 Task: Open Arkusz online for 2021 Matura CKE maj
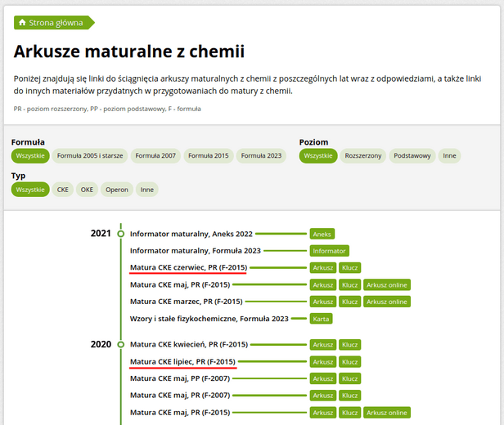pyautogui.click(x=387, y=284)
